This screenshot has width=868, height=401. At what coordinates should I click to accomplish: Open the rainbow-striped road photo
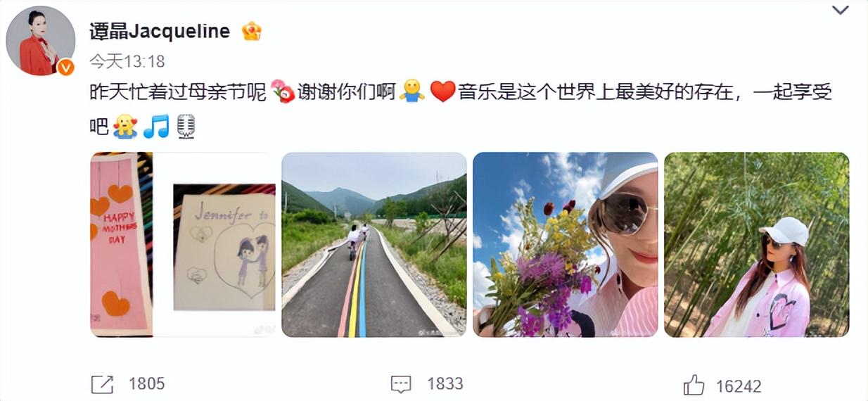click(374, 245)
